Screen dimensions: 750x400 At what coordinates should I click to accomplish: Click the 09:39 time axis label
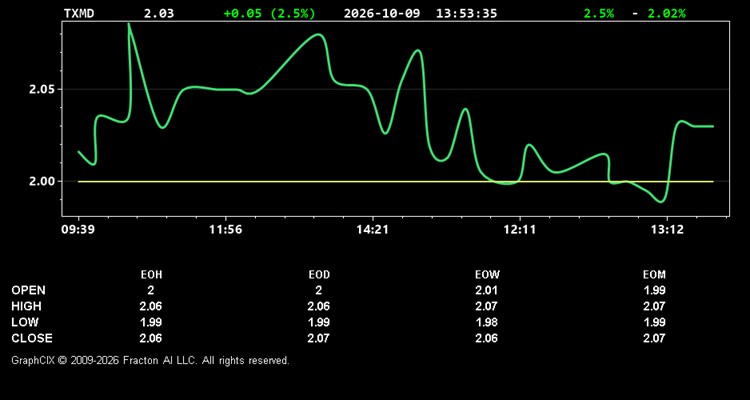click(78, 230)
